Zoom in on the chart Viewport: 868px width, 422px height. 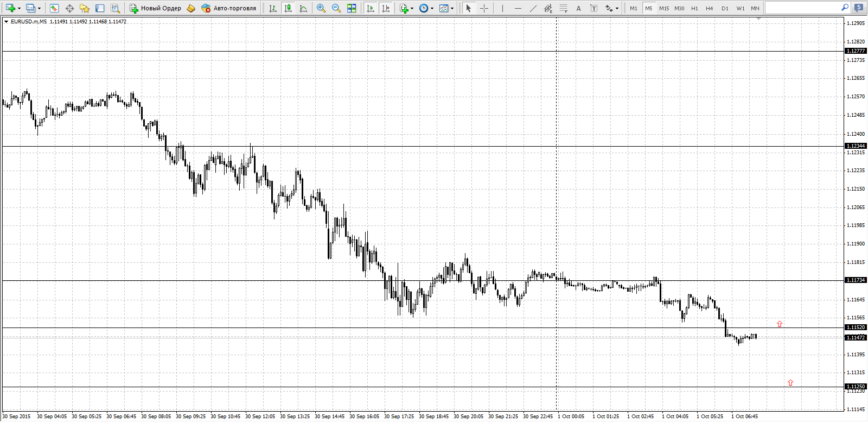tap(321, 8)
